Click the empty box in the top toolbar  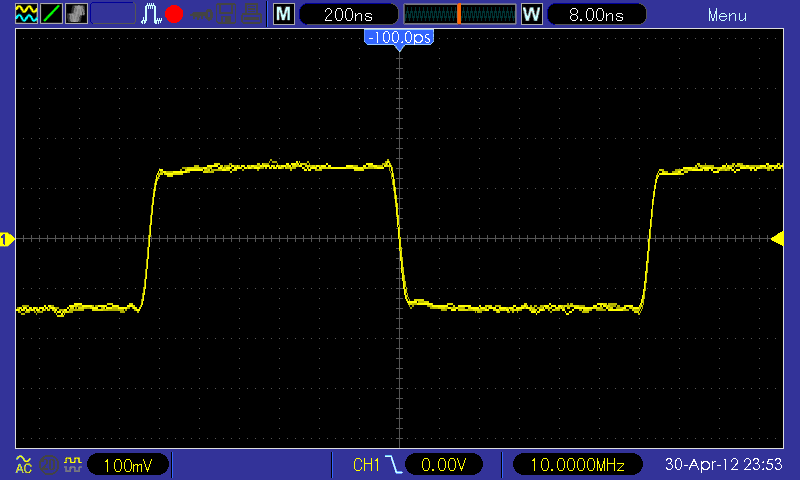[x=113, y=14]
